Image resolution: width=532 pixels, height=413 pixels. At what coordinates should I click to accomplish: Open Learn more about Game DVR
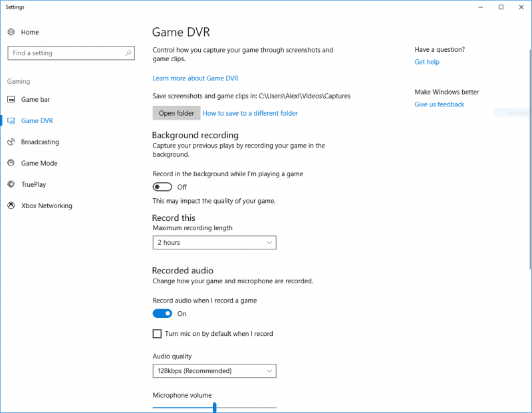tap(196, 78)
